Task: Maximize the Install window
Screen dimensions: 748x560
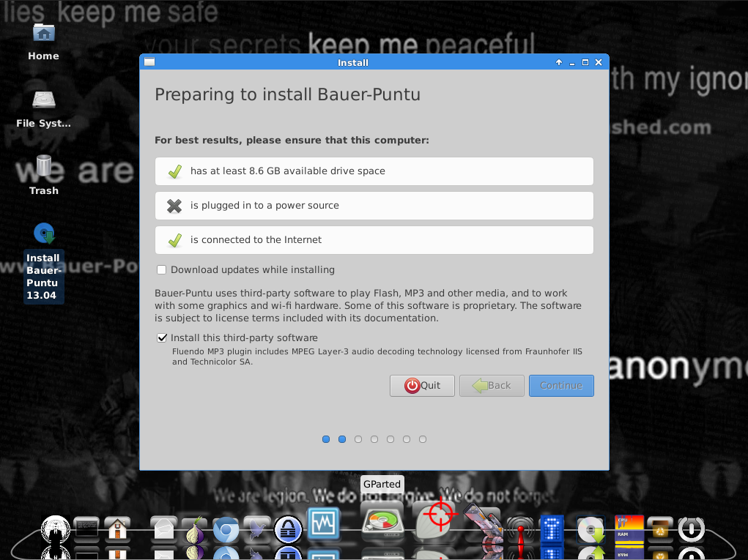Action: [x=585, y=62]
